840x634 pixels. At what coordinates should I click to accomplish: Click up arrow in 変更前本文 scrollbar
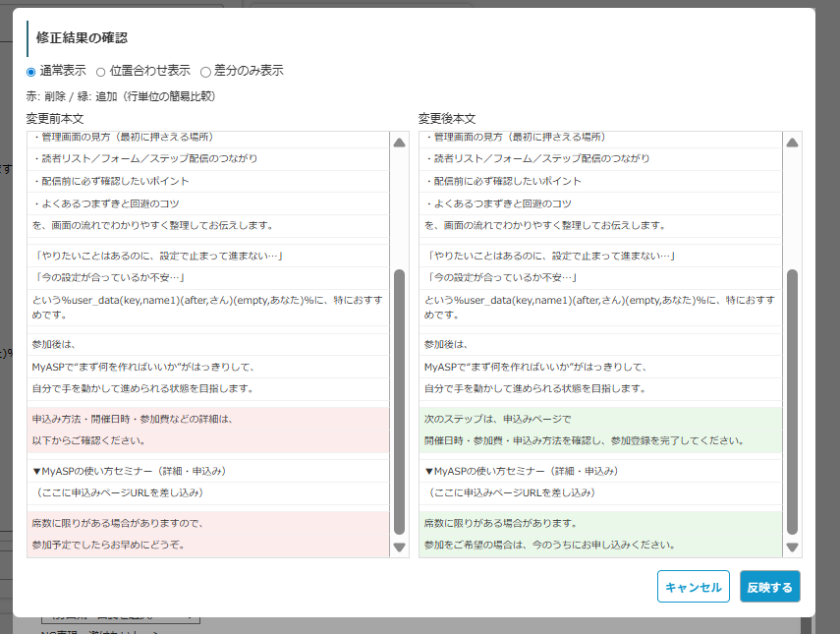tap(399, 143)
